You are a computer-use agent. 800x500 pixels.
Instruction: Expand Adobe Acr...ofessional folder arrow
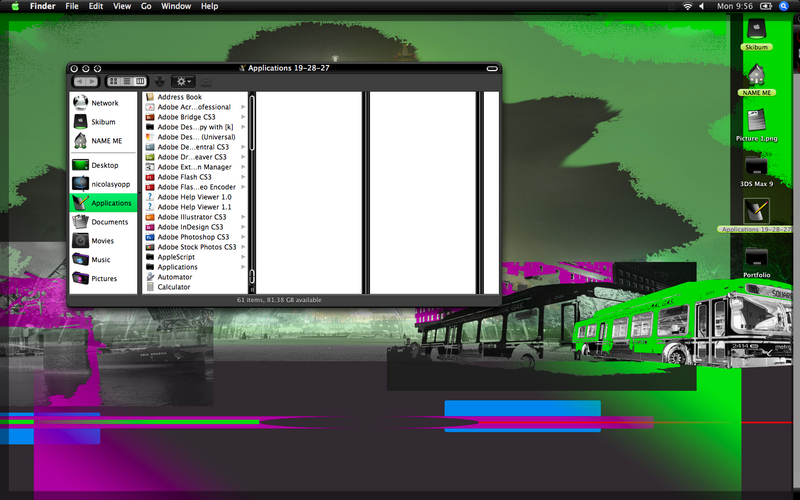[243, 107]
